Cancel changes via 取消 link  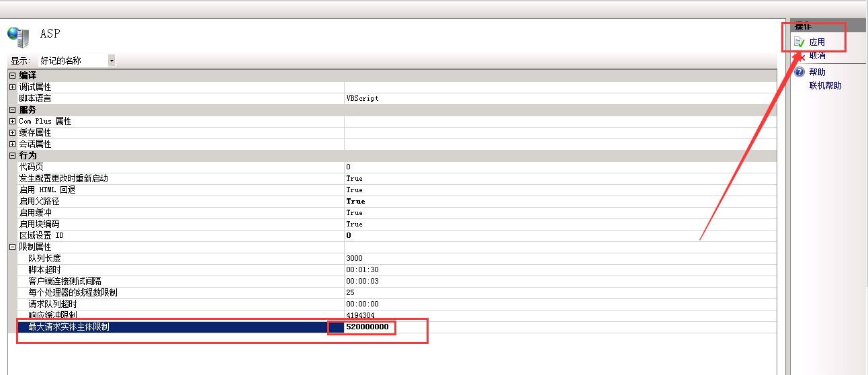[818, 56]
